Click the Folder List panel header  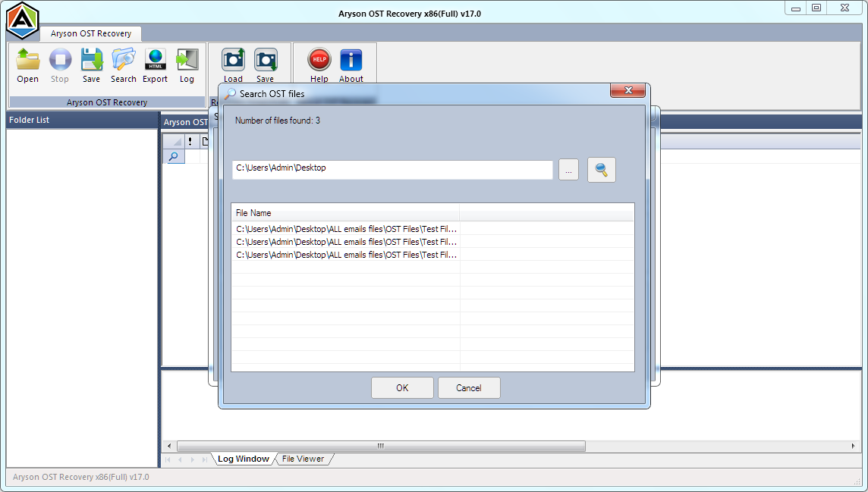[x=82, y=120]
